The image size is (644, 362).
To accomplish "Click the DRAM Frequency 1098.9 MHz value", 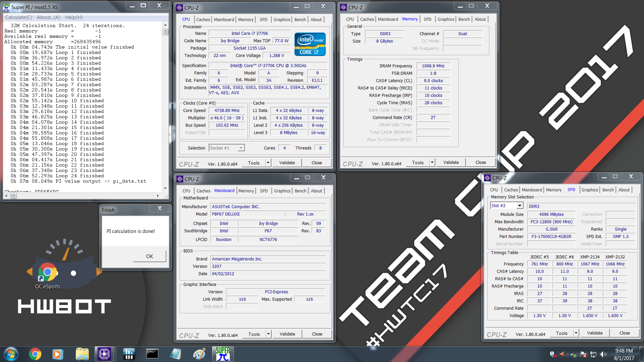I will coord(433,66).
